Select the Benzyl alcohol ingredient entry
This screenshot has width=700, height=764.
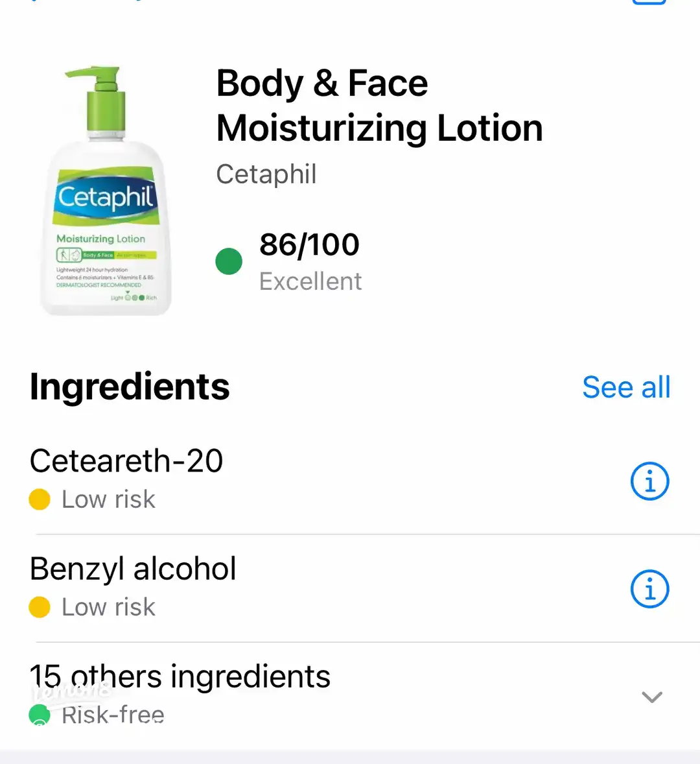133,569
